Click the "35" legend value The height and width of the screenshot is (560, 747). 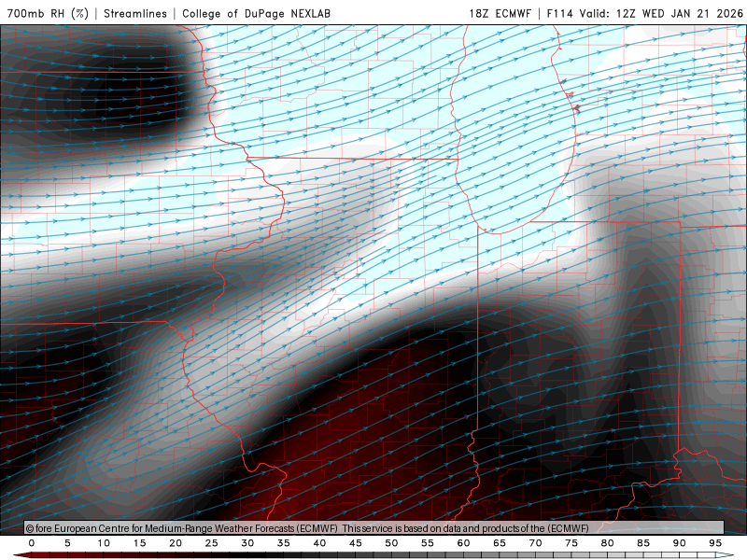coord(284,543)
